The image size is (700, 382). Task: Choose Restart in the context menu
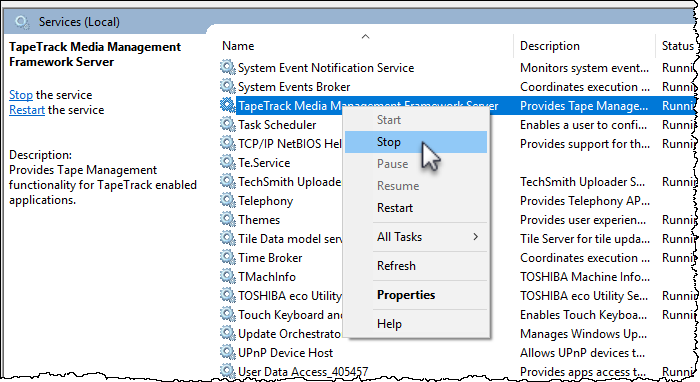pyautogui.click(x=416, y=208)
